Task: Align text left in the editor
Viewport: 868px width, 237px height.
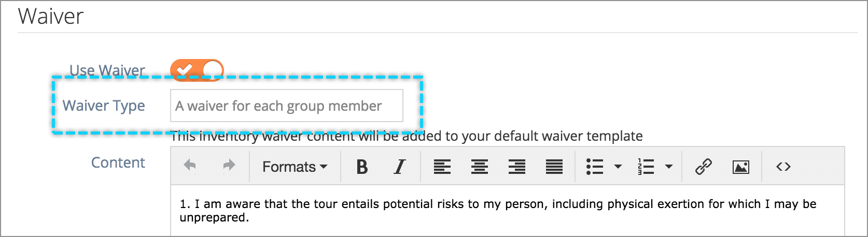Action: (442, 167)
